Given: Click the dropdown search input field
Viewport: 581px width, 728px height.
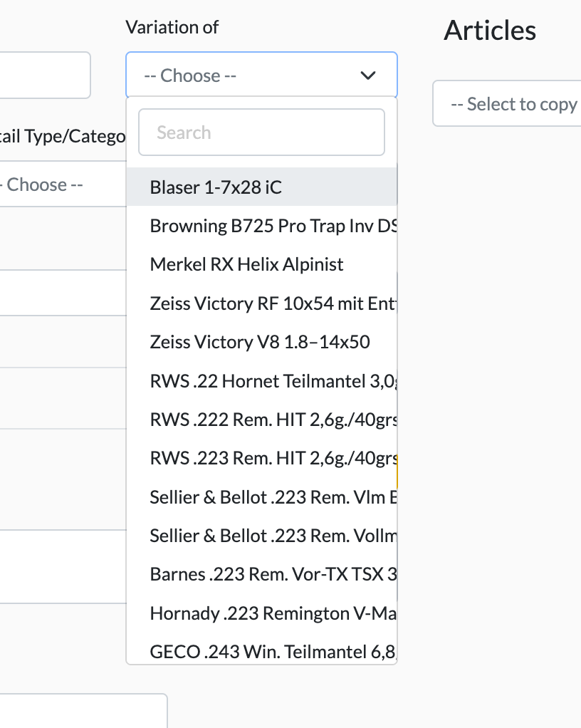Looking at the screenshot, I should (261, 132).
